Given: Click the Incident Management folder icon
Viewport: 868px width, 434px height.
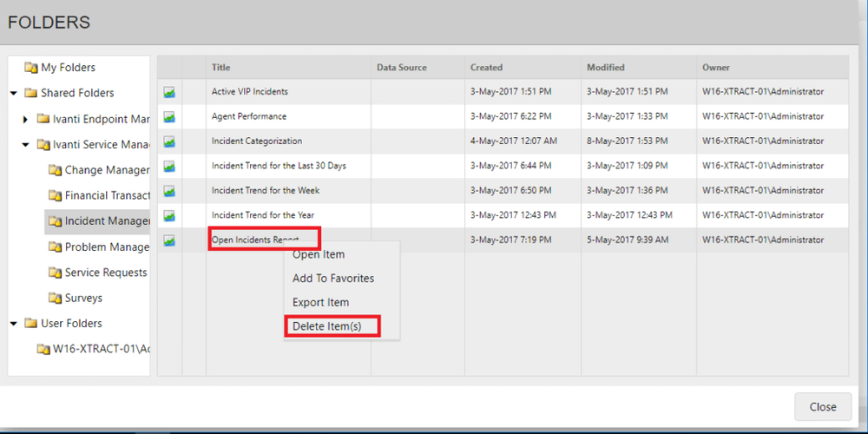Looking at the screenshot, I should tap(55, 221).
